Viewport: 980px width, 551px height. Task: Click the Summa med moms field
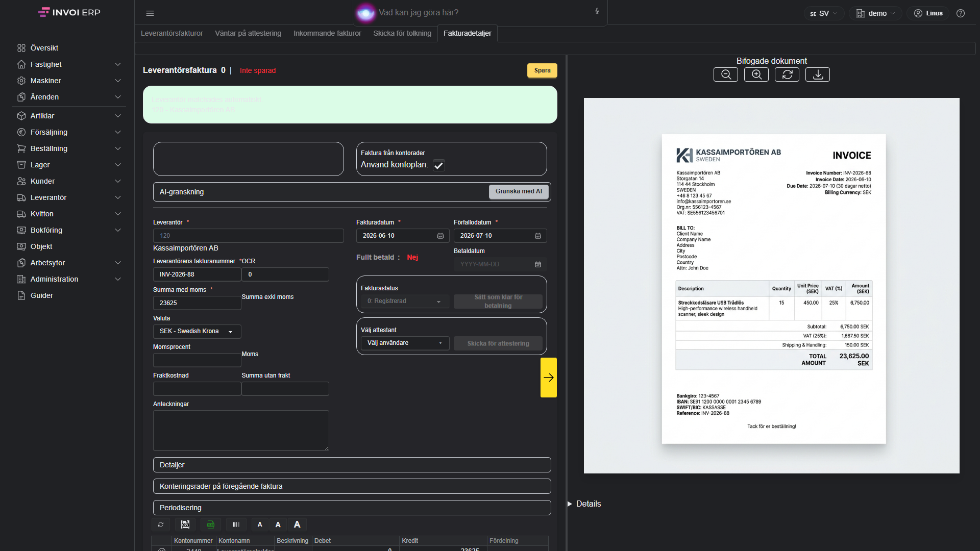197,303
